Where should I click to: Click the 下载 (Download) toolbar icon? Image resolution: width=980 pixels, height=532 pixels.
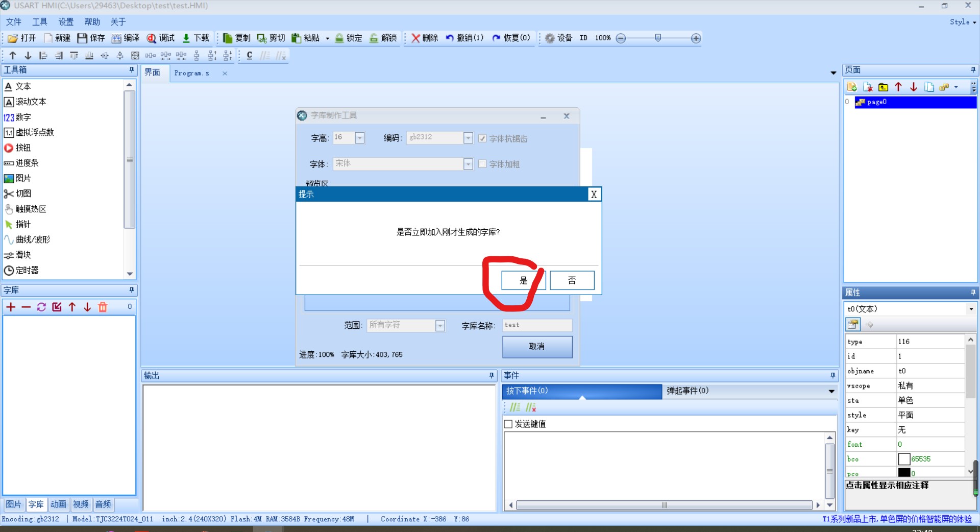coord(195,38)
